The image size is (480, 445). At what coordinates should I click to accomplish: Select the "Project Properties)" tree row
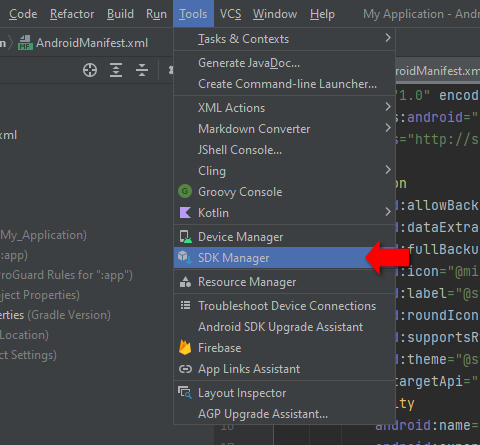[x=40, y=295]
